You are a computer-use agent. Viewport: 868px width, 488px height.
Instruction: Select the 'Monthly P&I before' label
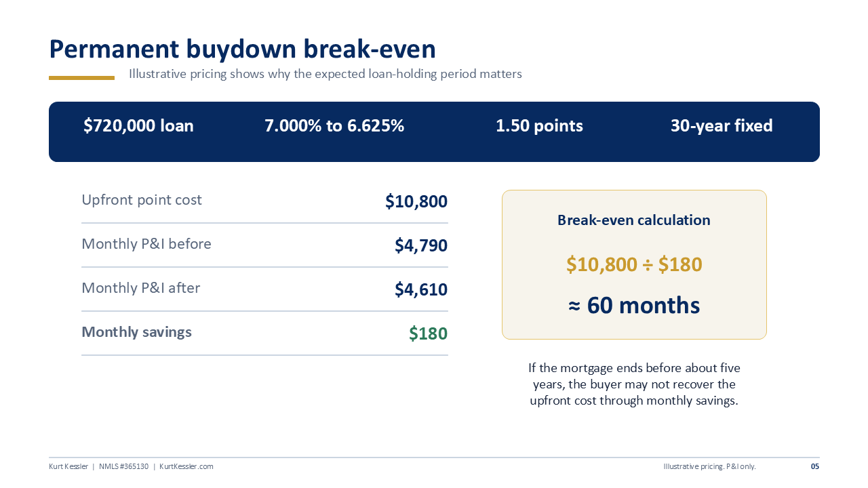pos(146,244)
